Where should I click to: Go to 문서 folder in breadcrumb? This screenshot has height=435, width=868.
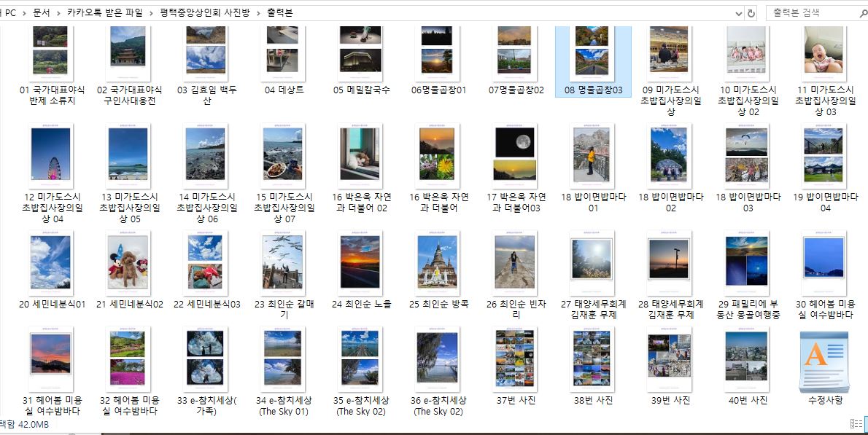pos(42,13)
